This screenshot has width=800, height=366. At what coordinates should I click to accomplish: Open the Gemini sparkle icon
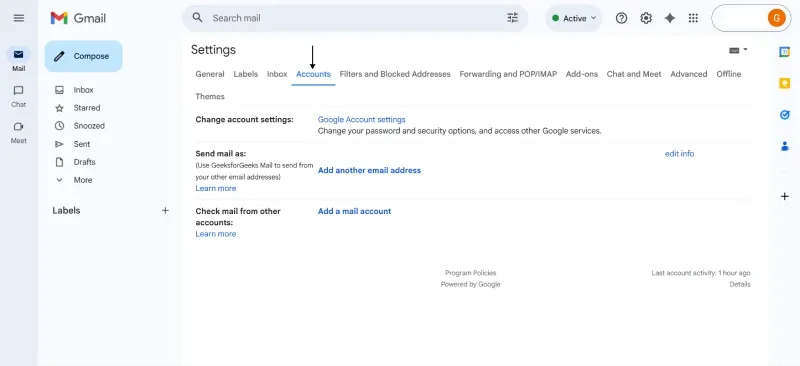[670, 18]
